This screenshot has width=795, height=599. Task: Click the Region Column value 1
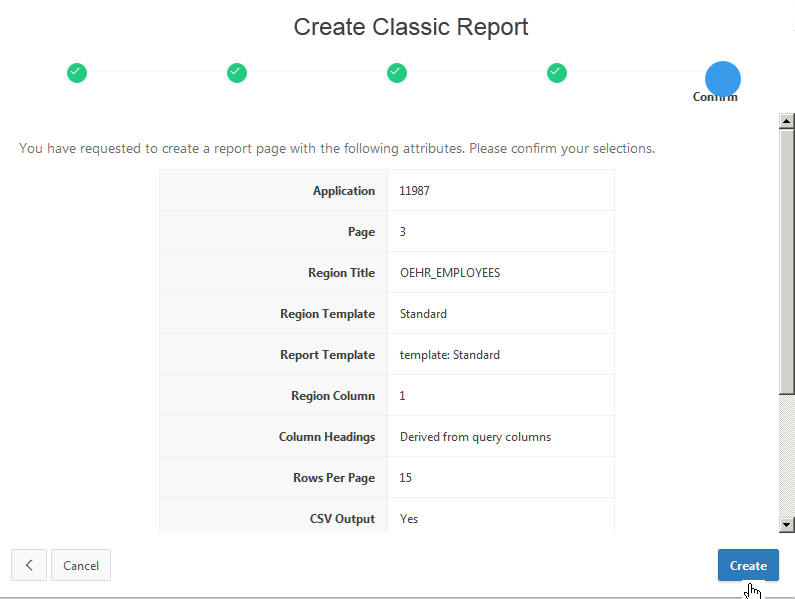pos(402,396)
